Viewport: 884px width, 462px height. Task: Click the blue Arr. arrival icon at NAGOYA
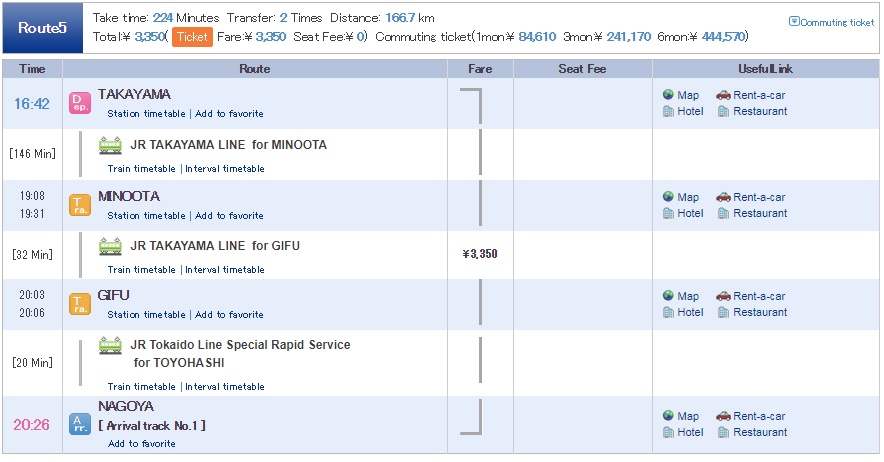(x=80, y=424)
